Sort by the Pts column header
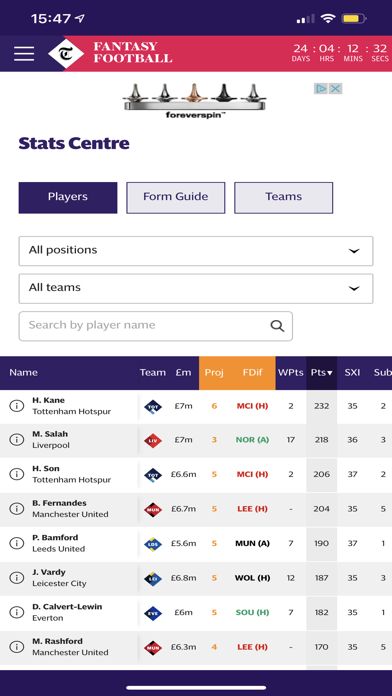Viewport: 392px width, 696px height. pos(321,373)
